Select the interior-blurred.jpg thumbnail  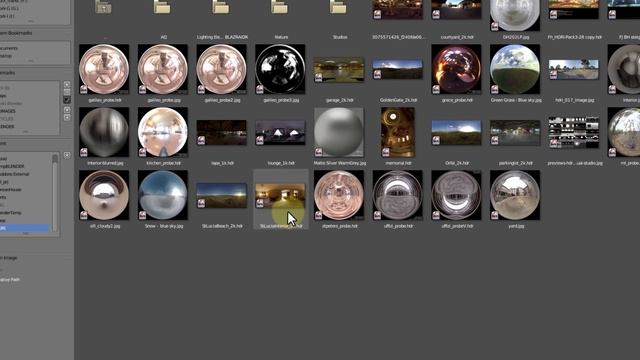pyautogui.click(x=104, y=132)
